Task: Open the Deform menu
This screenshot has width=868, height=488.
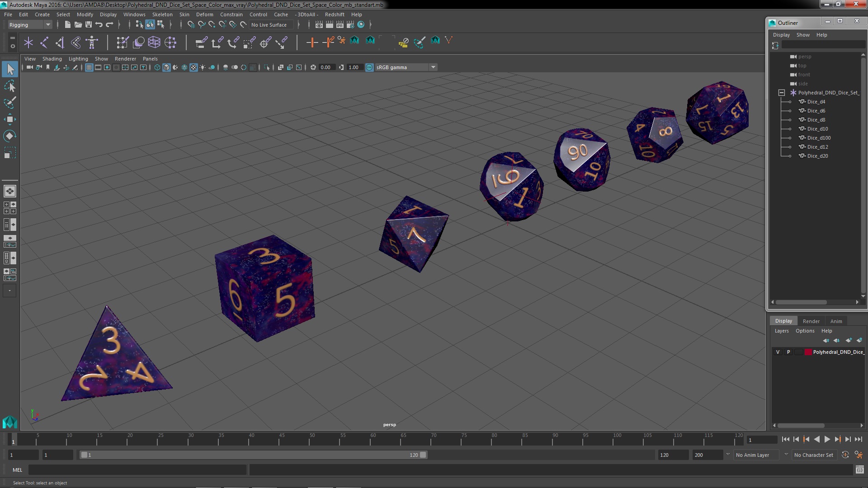Action: click(x=204, y=14)
